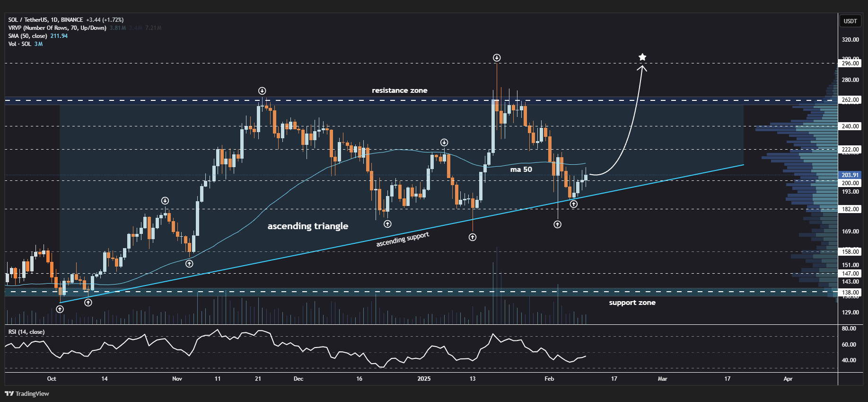Click the Vol value 3M in legend

38,44
